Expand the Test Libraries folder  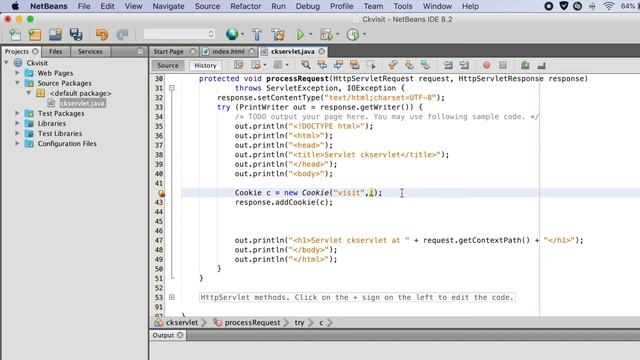(x=17, y=133)
